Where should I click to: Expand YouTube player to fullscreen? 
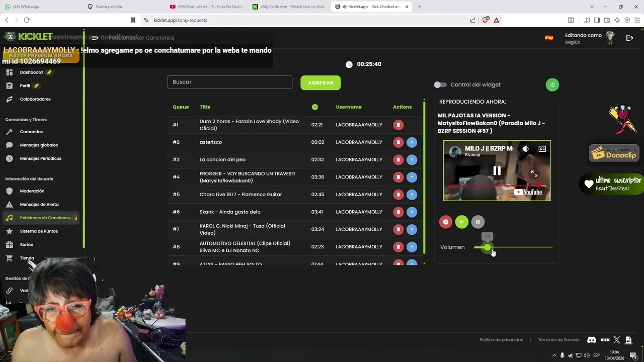click(x=534, y=173)
